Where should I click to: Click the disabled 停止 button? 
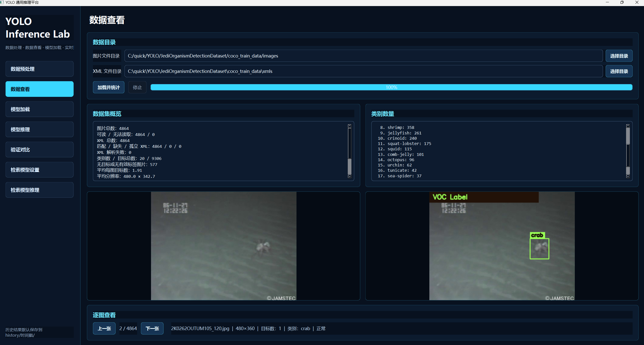coord(137,87)
